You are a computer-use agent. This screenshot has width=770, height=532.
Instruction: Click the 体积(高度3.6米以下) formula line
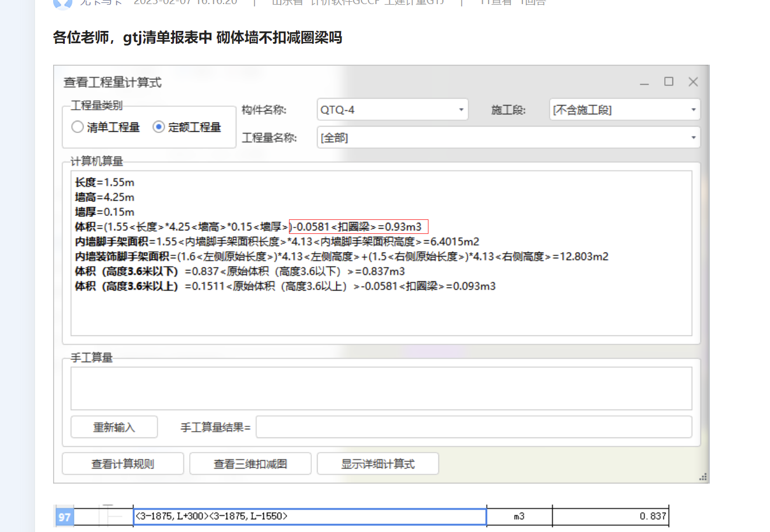(x=240, y=271)
